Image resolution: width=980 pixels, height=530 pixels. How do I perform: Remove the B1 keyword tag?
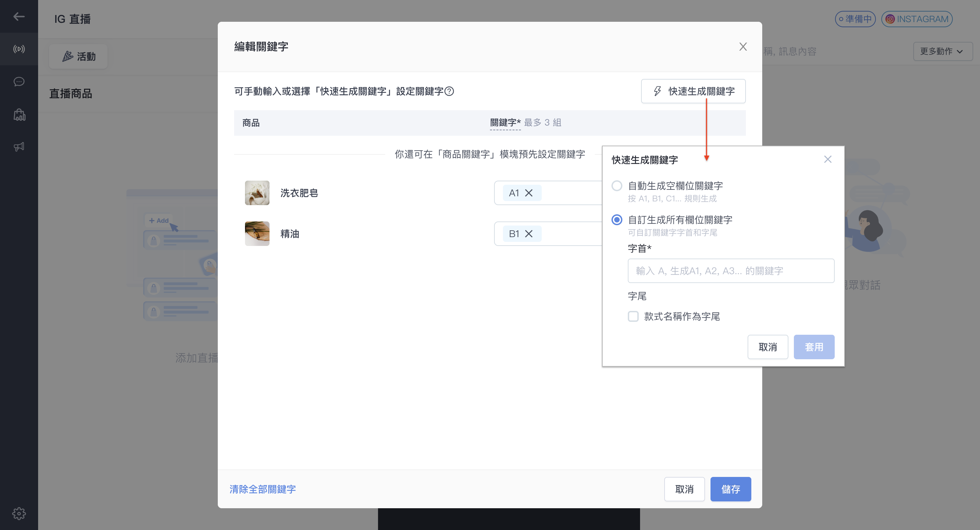tap(528, 234)
